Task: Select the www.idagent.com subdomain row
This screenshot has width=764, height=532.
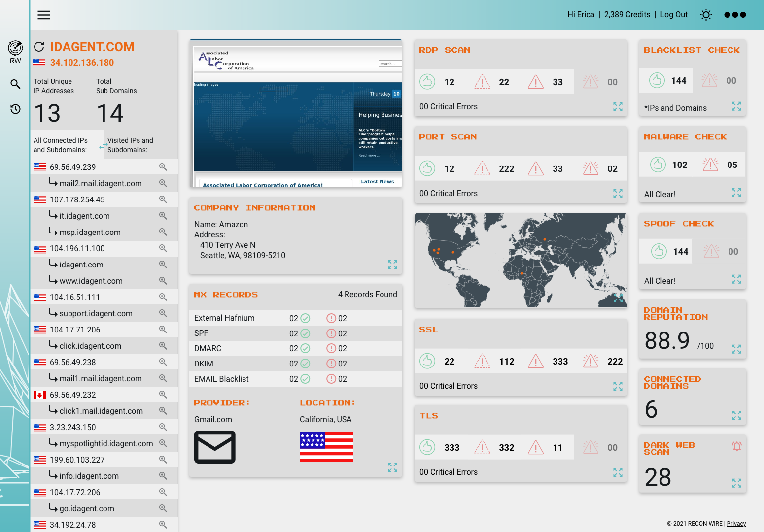Action: pos(104,281)
